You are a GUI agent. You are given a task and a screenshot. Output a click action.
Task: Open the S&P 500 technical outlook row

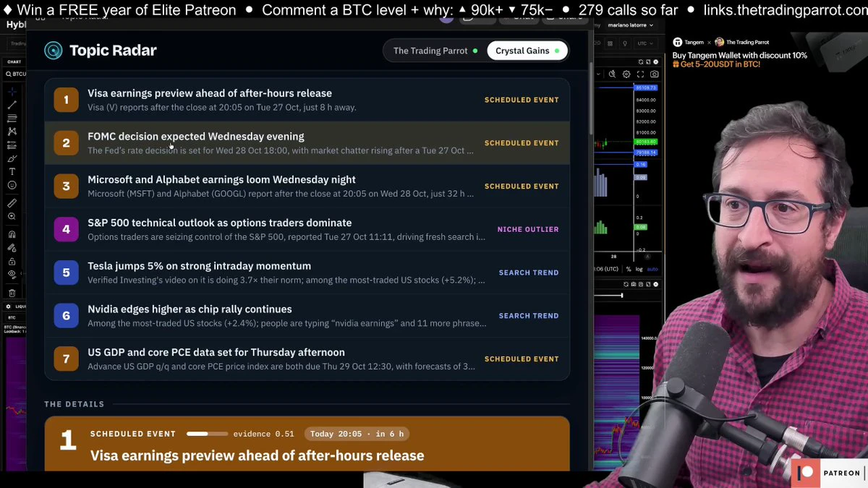307,229
